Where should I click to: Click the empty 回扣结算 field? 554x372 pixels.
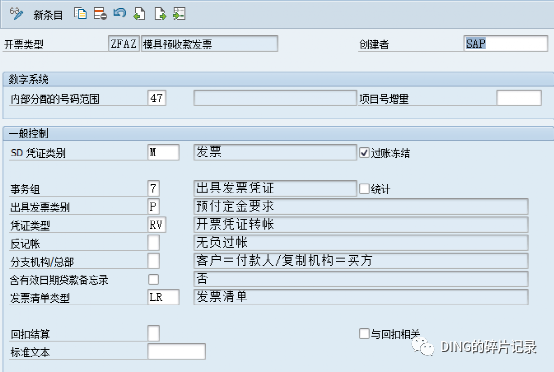(x=153, y=333)
